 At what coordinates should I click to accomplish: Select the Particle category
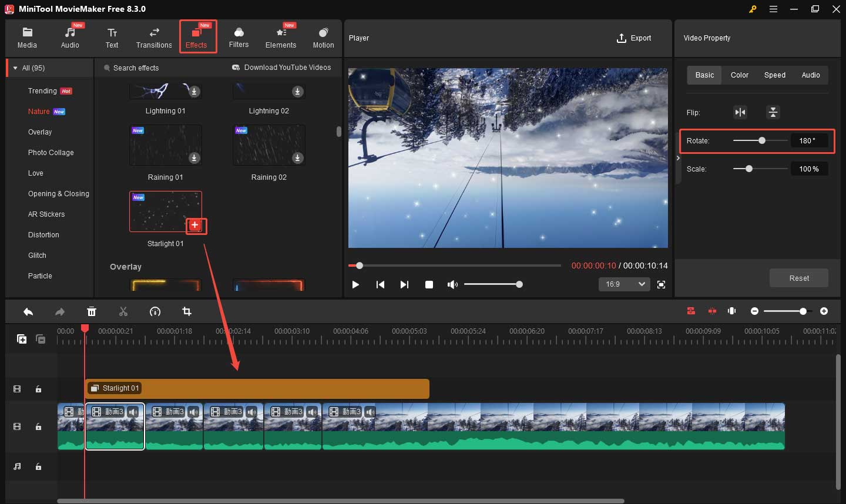pyautogui.click(x=40, y=276)
